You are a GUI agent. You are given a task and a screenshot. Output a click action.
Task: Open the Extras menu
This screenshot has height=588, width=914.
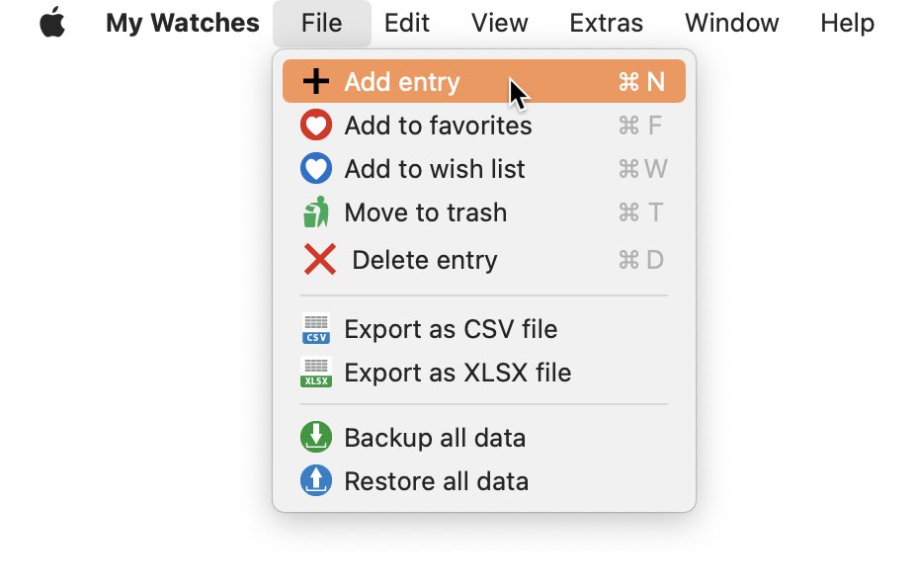(607, 24)
